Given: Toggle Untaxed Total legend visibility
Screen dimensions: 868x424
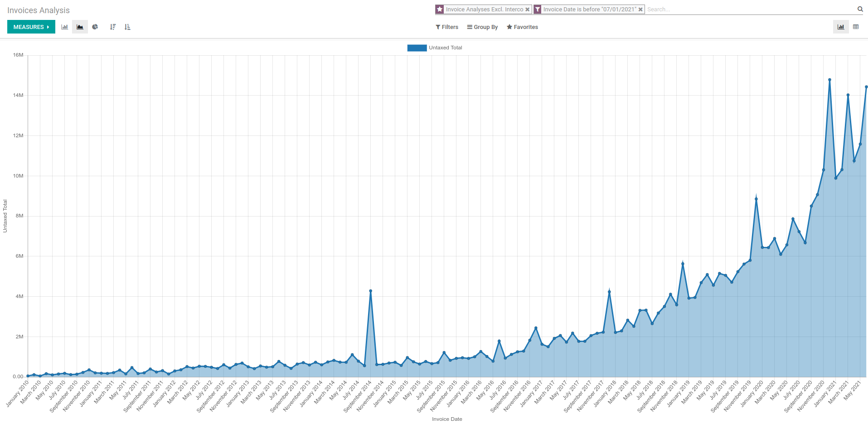Looking at the screenshot, I should pos(445,48).
